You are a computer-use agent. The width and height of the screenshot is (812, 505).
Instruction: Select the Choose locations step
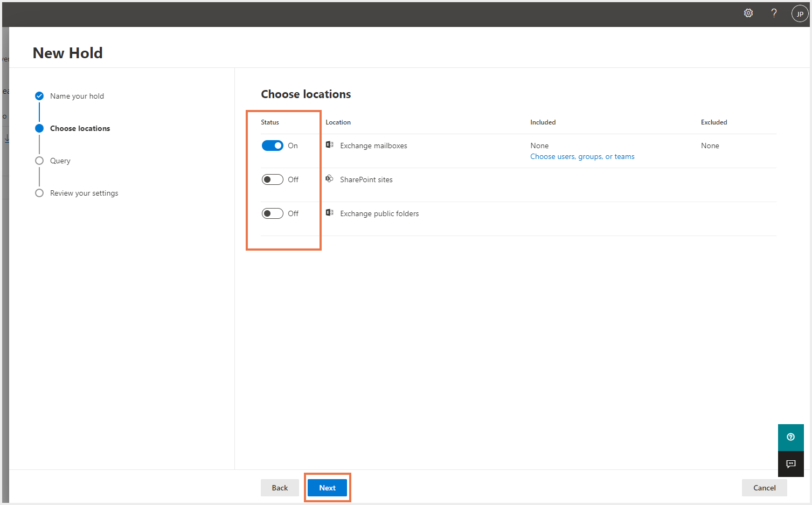[x=80, y=128]
